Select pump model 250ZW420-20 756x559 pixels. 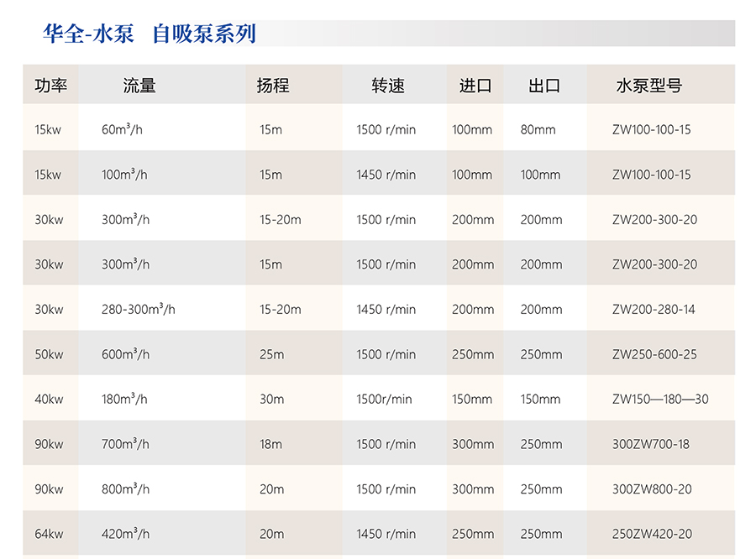coord(652,534)
